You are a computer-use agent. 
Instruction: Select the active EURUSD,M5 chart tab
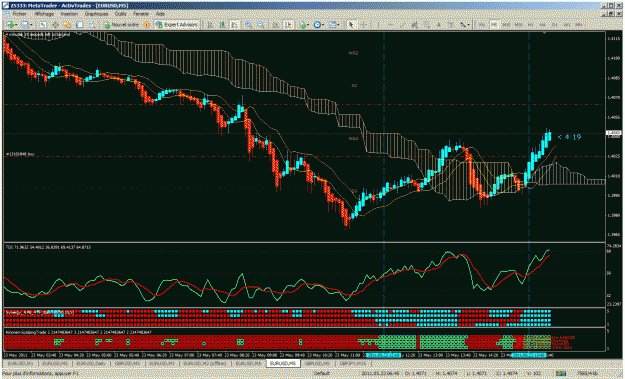[x=283, y=363]
